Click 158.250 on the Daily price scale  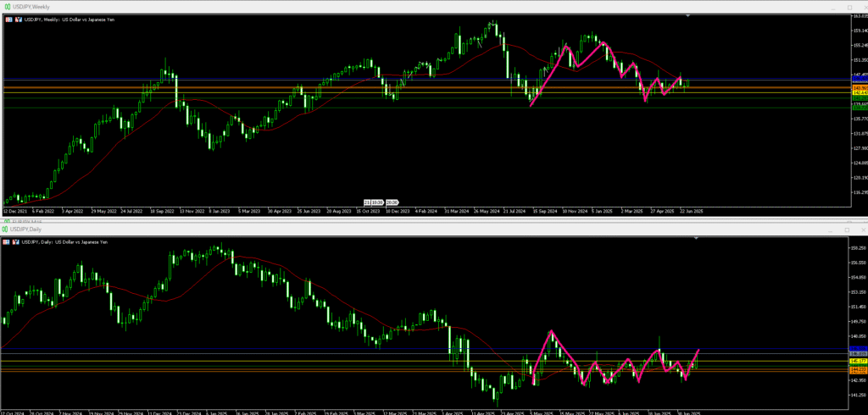pos(858,248)
